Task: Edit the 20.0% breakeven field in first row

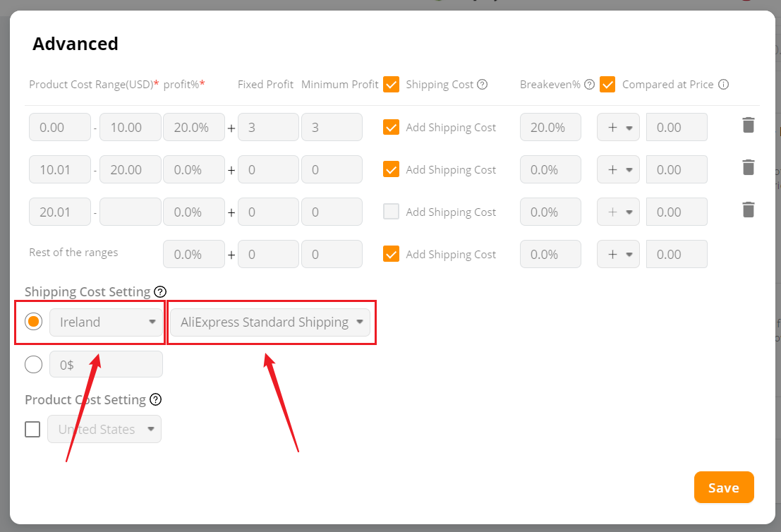Action: click(550, 127)
